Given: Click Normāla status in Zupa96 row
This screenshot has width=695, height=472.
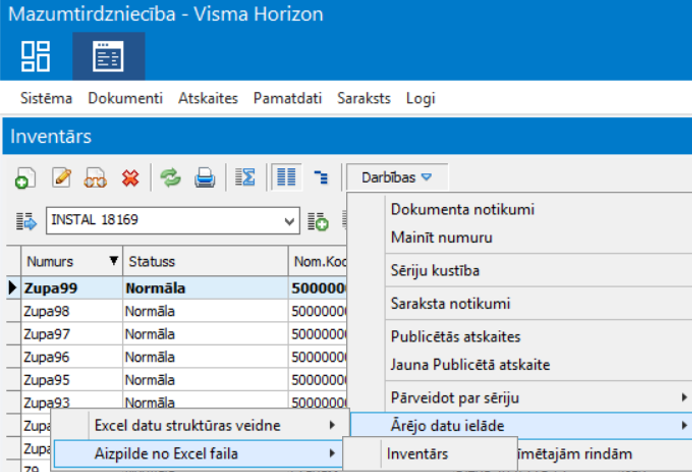Looking at the screenshot, I should coord(150,357).
